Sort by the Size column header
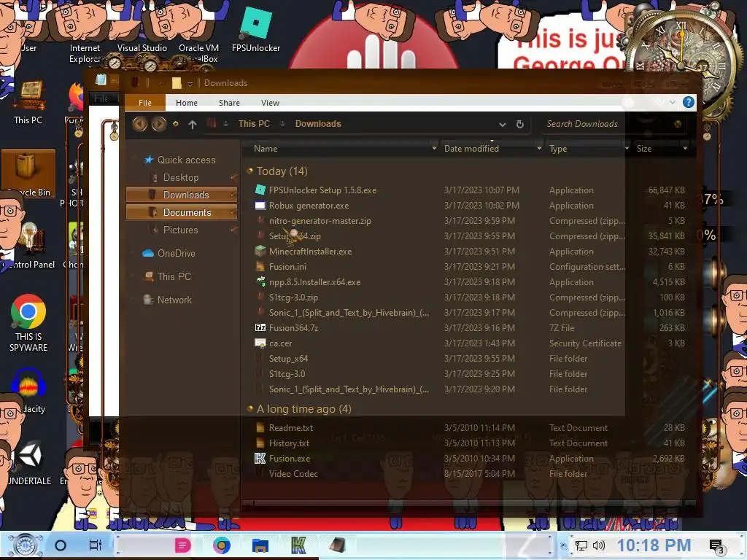 (643, 149)
